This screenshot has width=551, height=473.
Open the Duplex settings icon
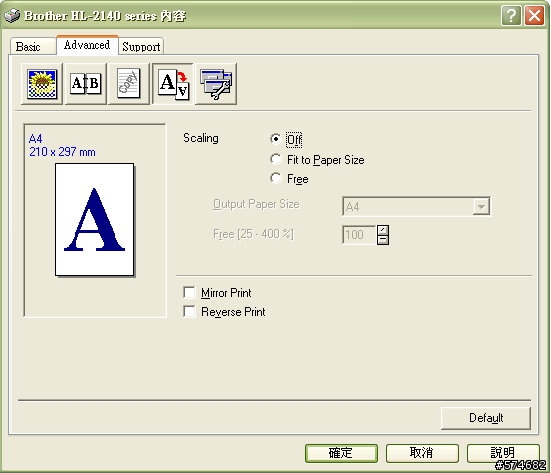point(86,84)
